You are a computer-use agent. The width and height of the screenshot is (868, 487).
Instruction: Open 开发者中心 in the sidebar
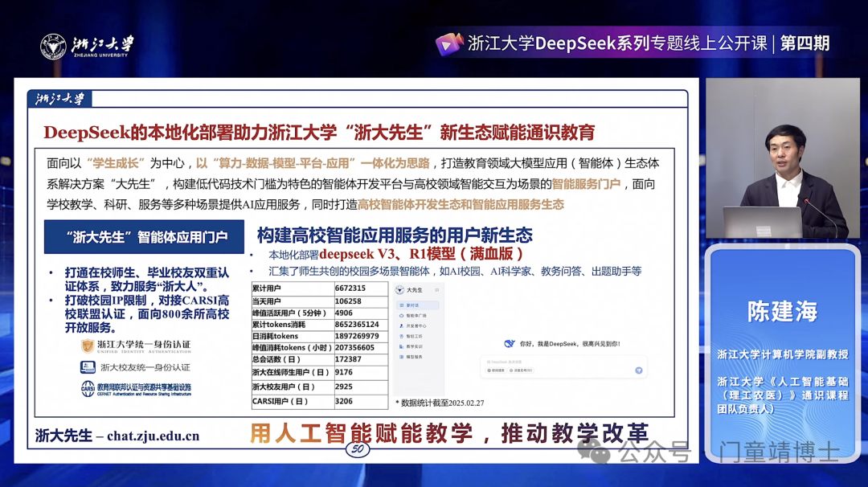tap(413, 326)
